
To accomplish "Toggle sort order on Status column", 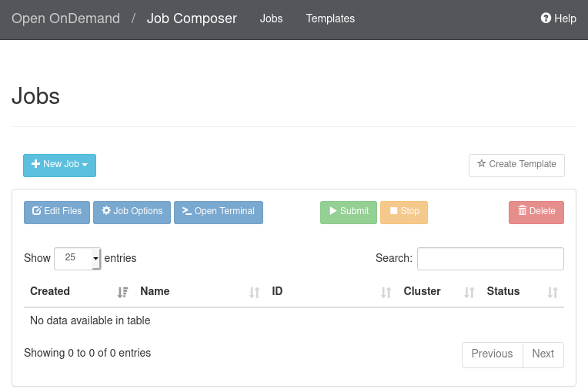I will [x=552, y=292].
